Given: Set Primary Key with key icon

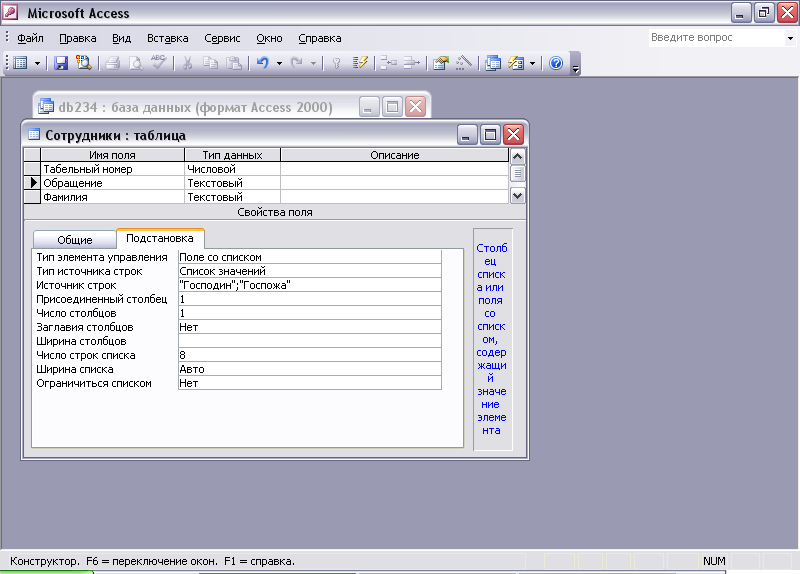Looking at the screenshot, I should 336,63.
